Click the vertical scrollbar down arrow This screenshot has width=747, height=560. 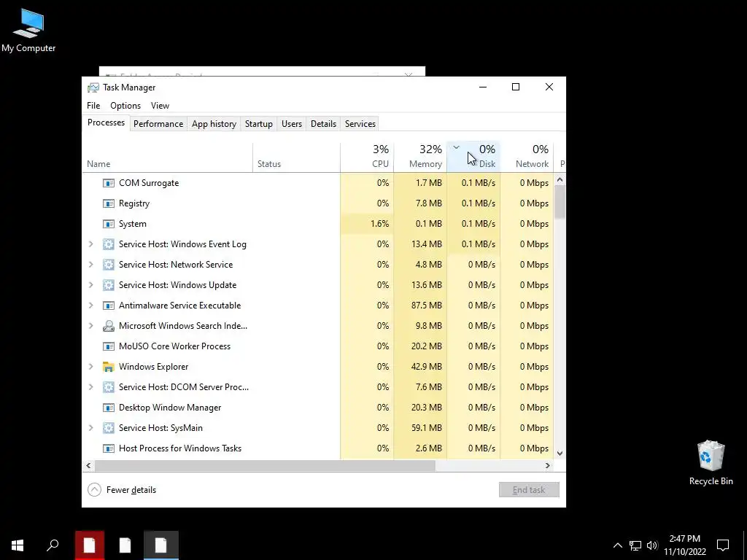(560, 454)
